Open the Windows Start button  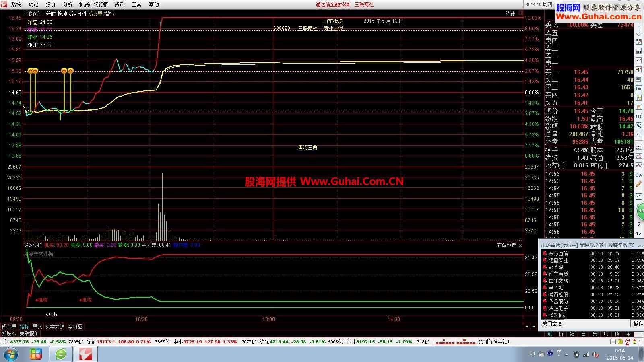click(x=10, y=354)
